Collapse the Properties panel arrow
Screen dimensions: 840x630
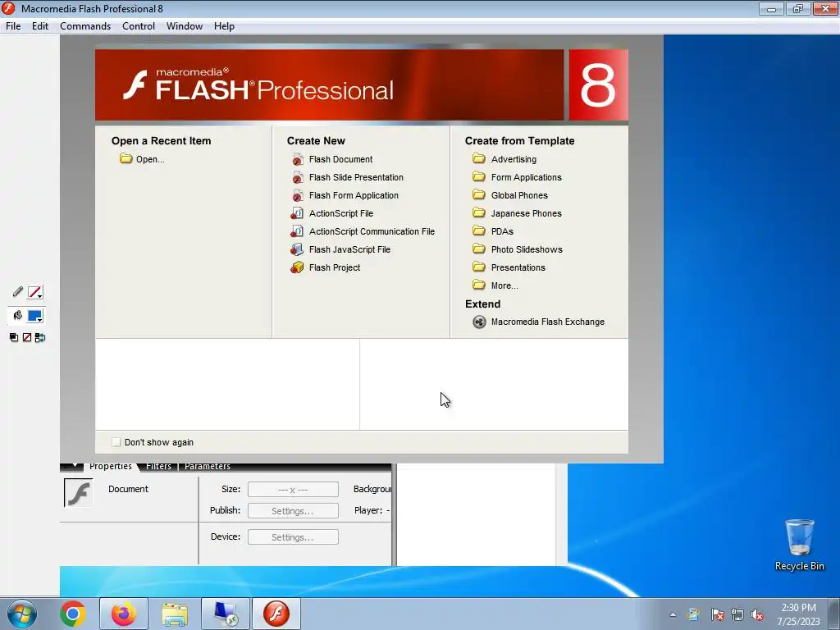click(74, 466)
